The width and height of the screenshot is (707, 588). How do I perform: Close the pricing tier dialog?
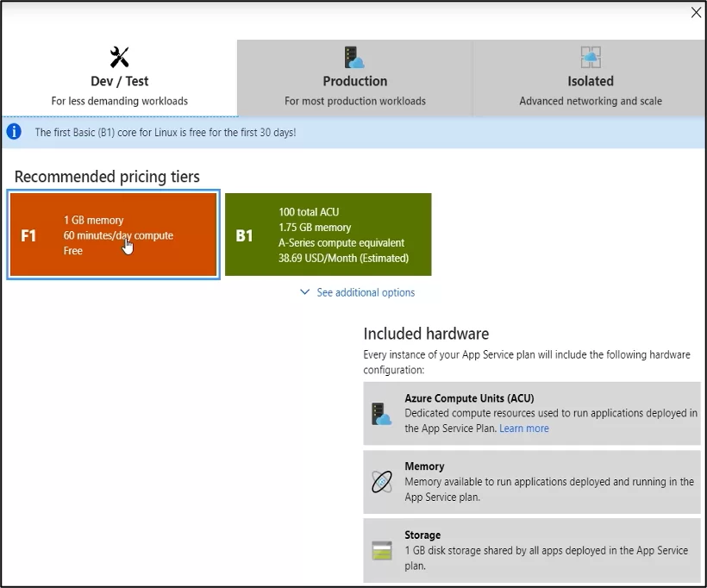click(696, 13)
